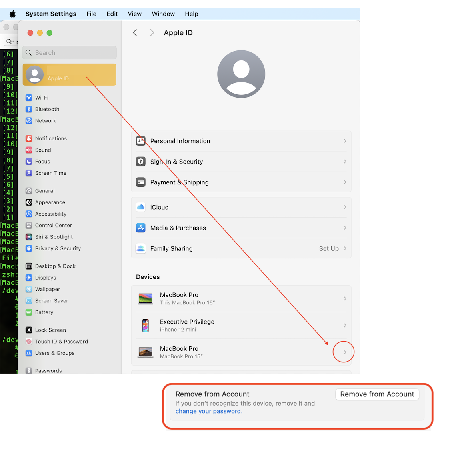
Task: Click the Media & Purchases App Store icon
Action: 140,228
